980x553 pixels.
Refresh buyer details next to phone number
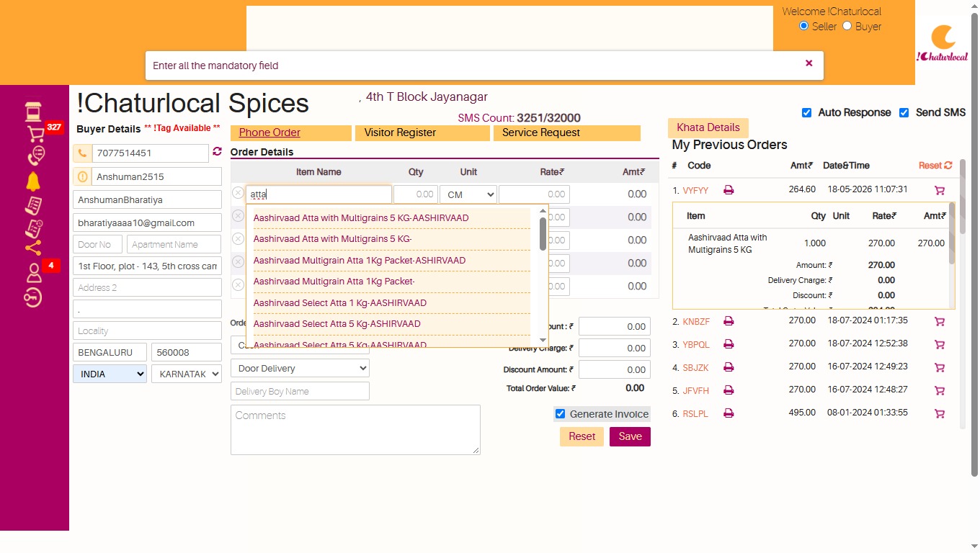pos(217,152)
